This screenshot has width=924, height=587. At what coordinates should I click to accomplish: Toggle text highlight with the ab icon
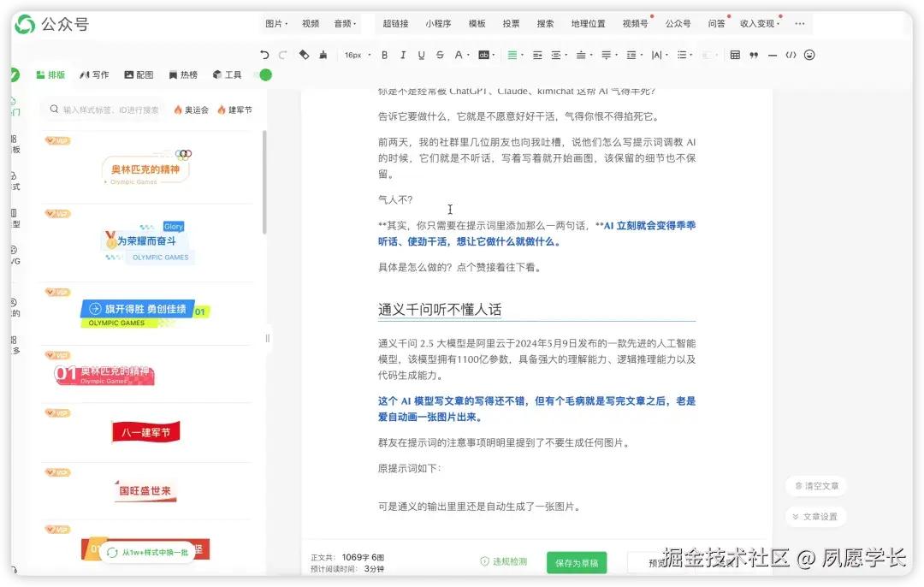[x=485, y=54]
